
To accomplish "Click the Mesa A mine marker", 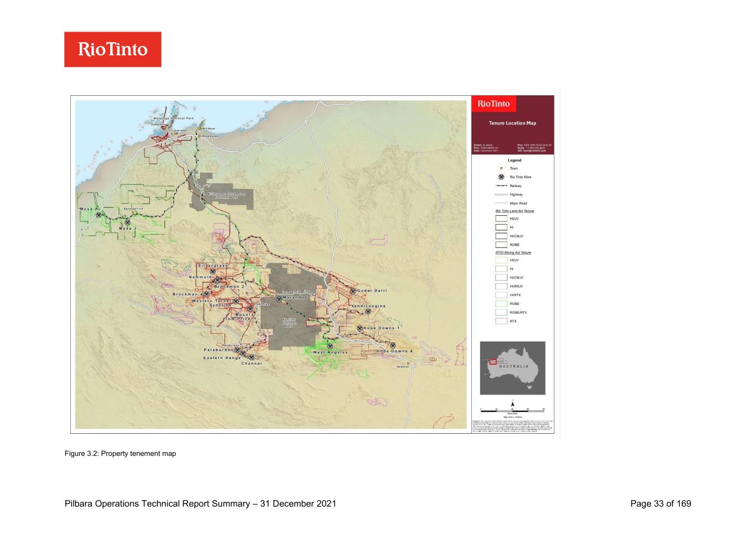I will [x=99, y=215].
